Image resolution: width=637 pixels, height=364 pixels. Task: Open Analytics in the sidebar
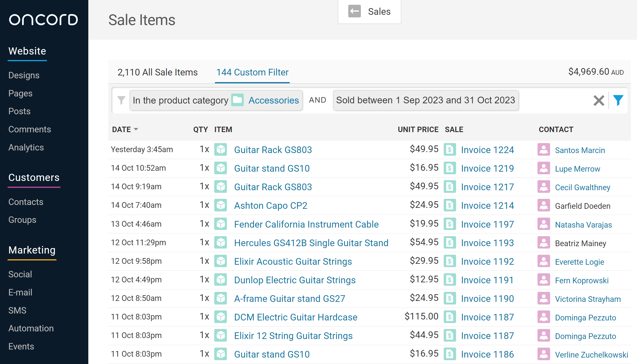tap(26, 148)
